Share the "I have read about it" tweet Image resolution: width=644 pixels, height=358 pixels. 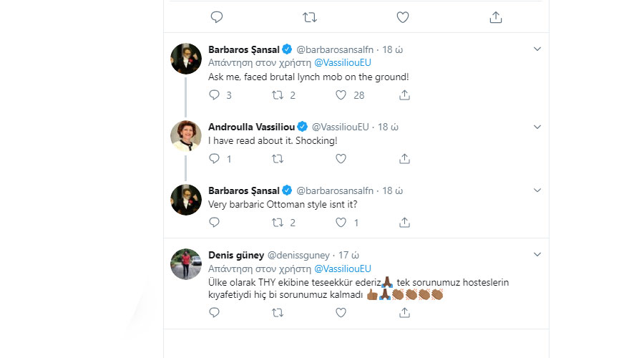pyautogui.click(x=404, y=159)
